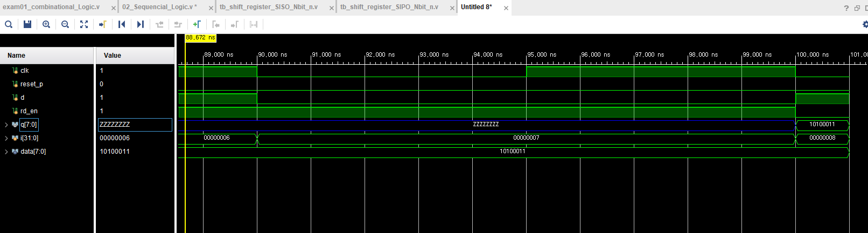Close tb_shift_register_SIPO_Nbit_n.v tab
The image size is (868, 233).
(452, 8)
